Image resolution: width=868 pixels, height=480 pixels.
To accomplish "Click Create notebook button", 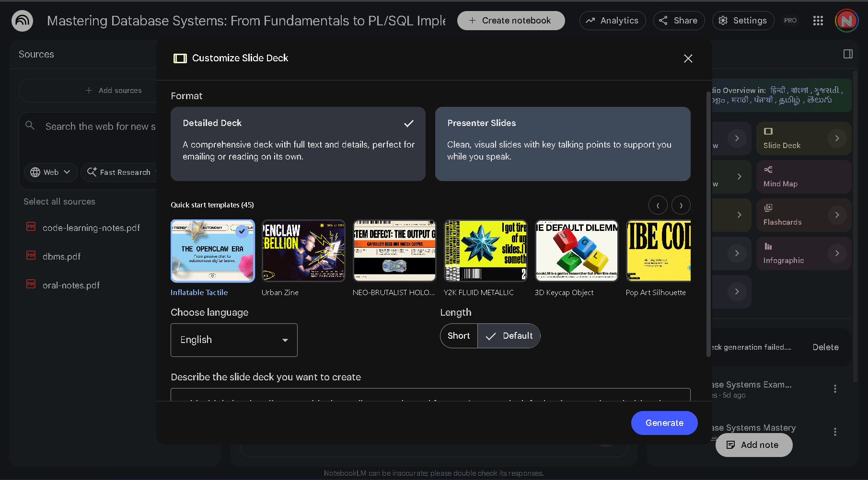I will [511, 21].
